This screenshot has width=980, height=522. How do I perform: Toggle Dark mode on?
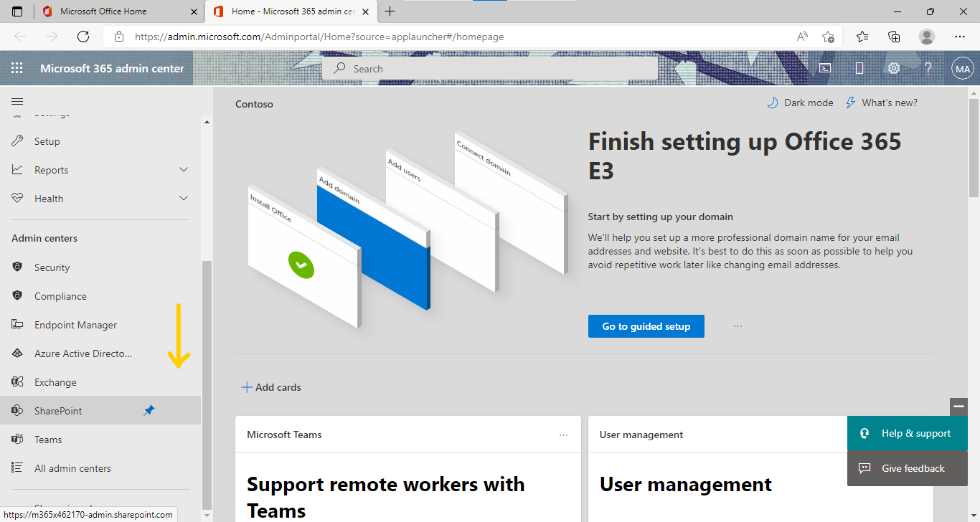tap(800, 103)
